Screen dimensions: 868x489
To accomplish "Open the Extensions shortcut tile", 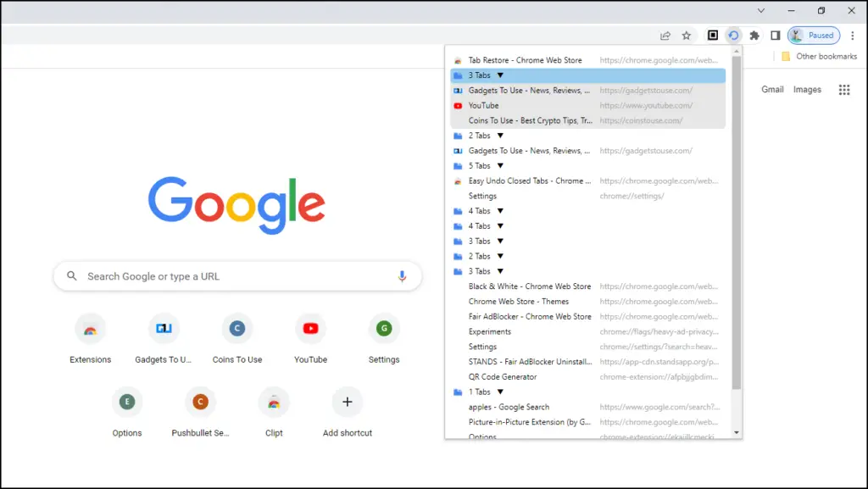I will pyautogui.click(x=90, y=339).
